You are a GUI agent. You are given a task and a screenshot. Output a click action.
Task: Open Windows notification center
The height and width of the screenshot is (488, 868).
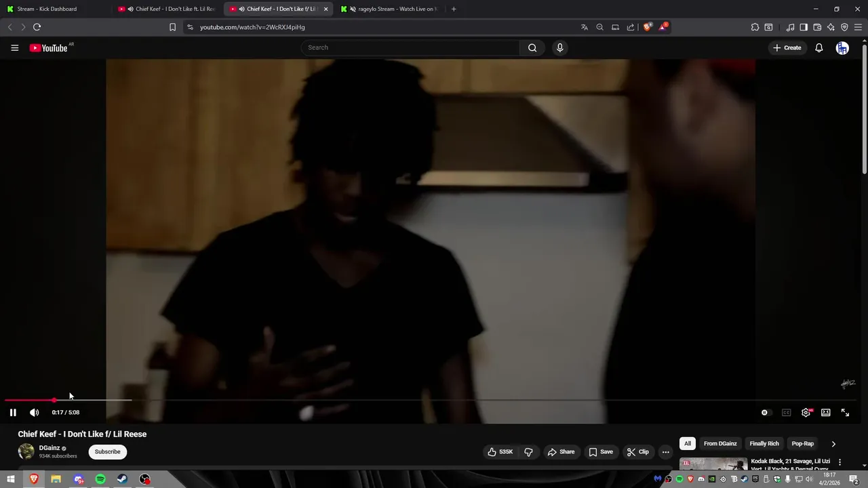[x=854, y=479]
